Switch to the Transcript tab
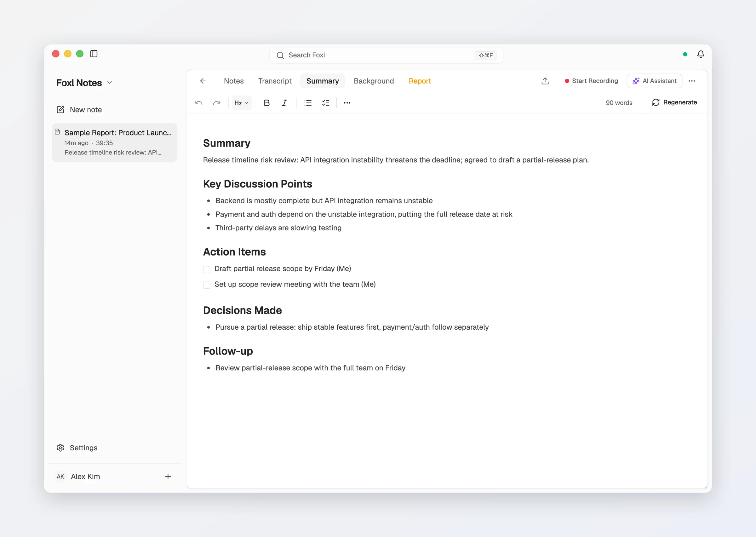This screenshot has height=537, width=756. tap(275, 81)
